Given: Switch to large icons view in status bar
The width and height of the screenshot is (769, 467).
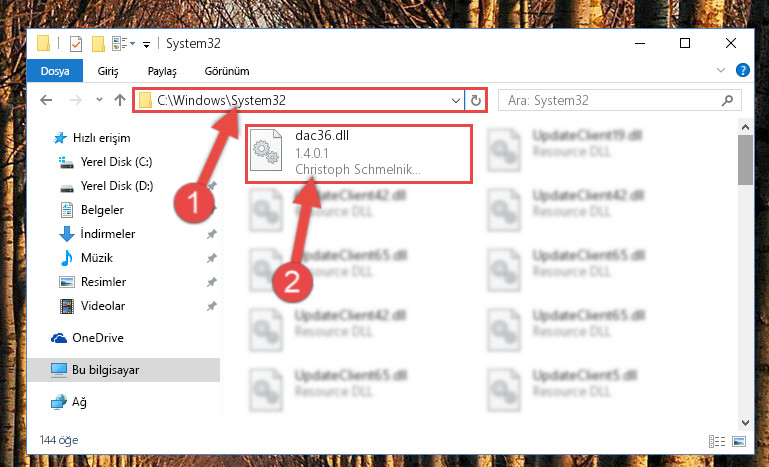Looking at the screenshot, I should point(739,441).
